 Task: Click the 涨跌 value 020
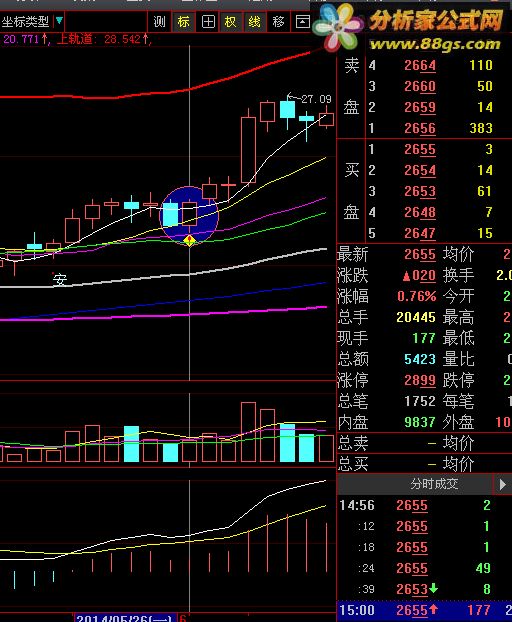coord(420,276)
